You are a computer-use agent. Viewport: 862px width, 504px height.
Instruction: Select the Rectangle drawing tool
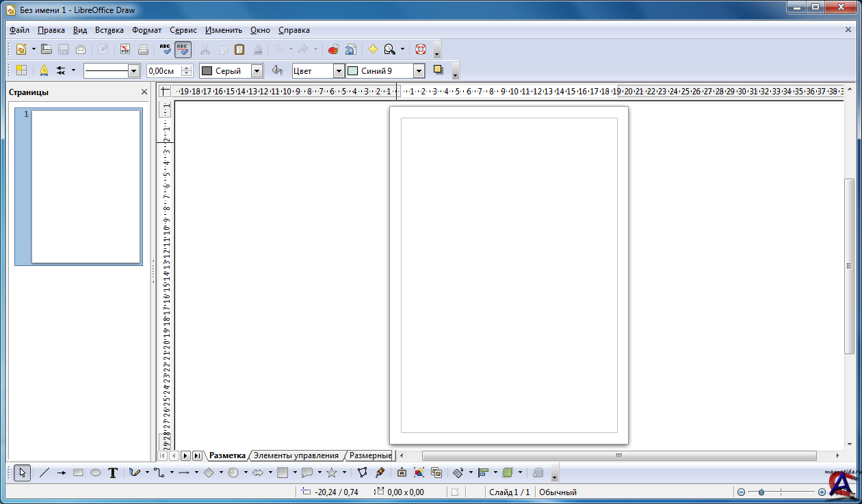pos(78,473)
